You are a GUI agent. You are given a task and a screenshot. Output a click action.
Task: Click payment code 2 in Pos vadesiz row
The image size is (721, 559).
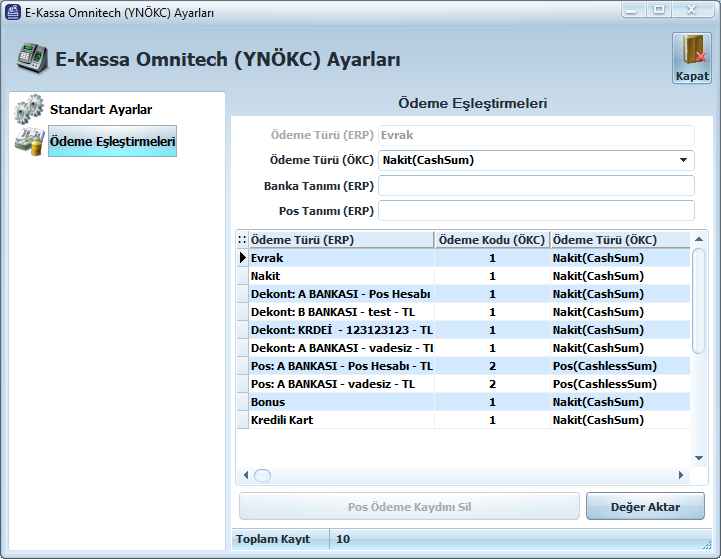pyautogui.click(x=492, y=384)
